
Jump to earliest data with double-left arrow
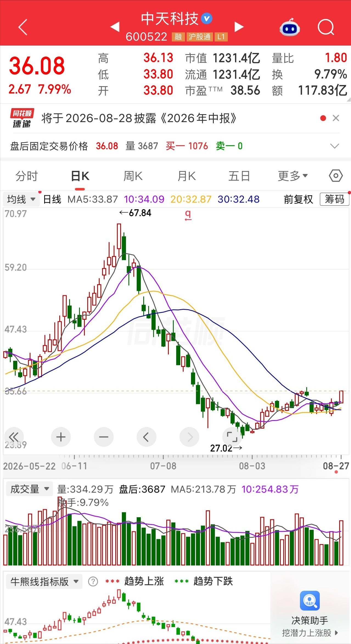[x=14, y=437]
